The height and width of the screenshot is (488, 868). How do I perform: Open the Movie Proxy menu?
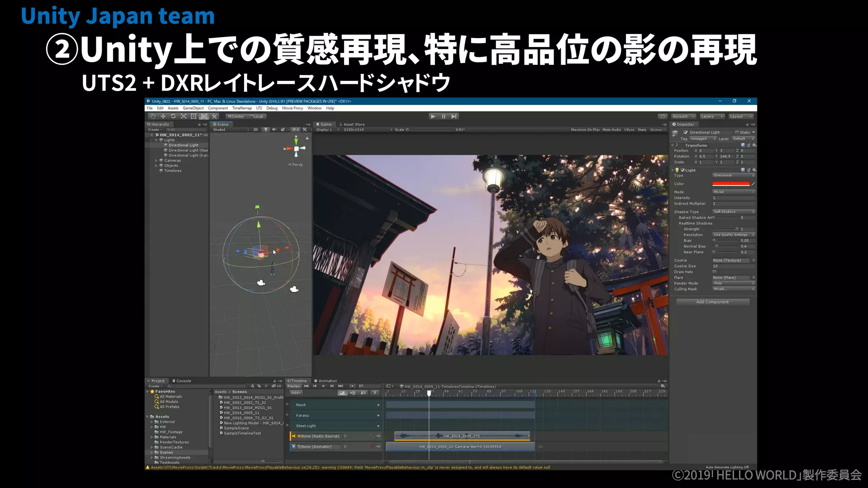[x=292, y=108]
